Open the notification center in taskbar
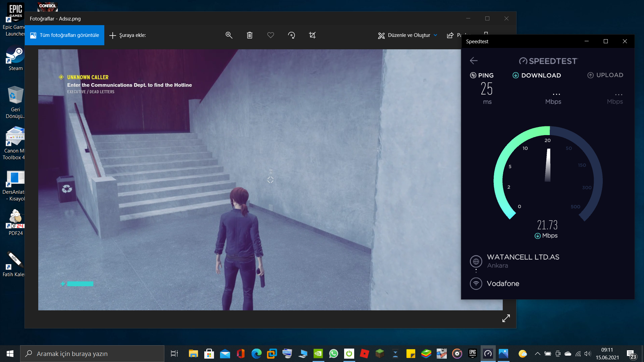This screenshot has width=644, height=362. [631, 354]
